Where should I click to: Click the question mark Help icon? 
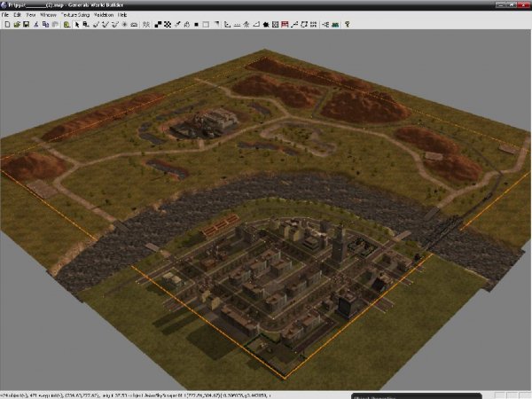coord(347,25)
